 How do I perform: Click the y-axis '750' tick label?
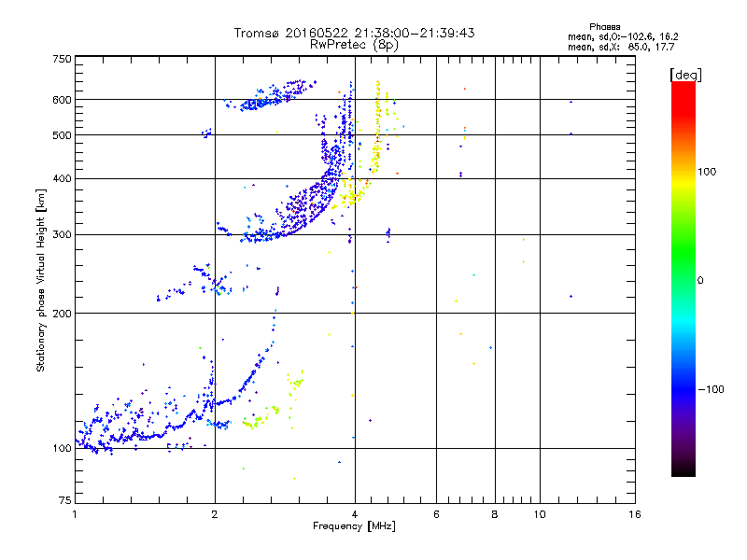click(62, 59)
